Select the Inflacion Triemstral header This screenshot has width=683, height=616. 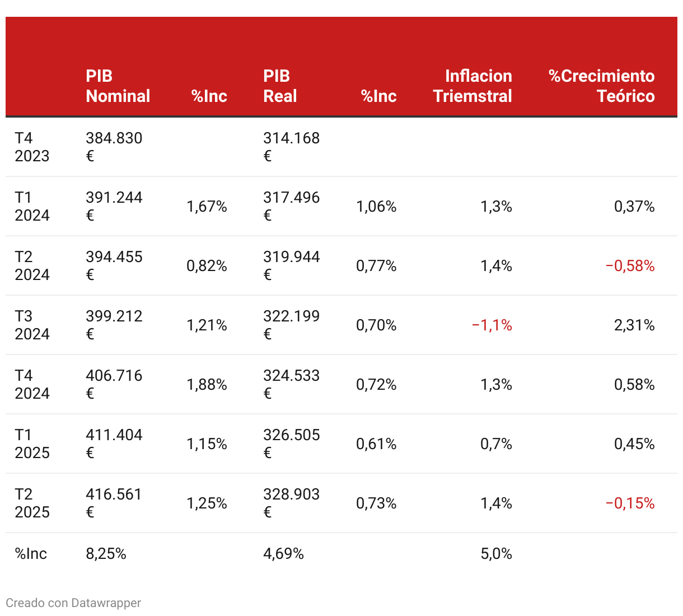click(473, 86)
